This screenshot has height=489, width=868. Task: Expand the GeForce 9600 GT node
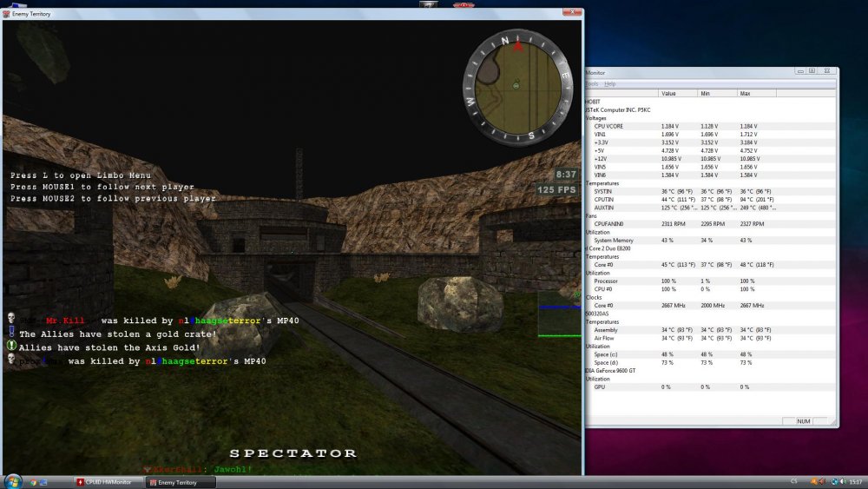click(x=611, y=371)
